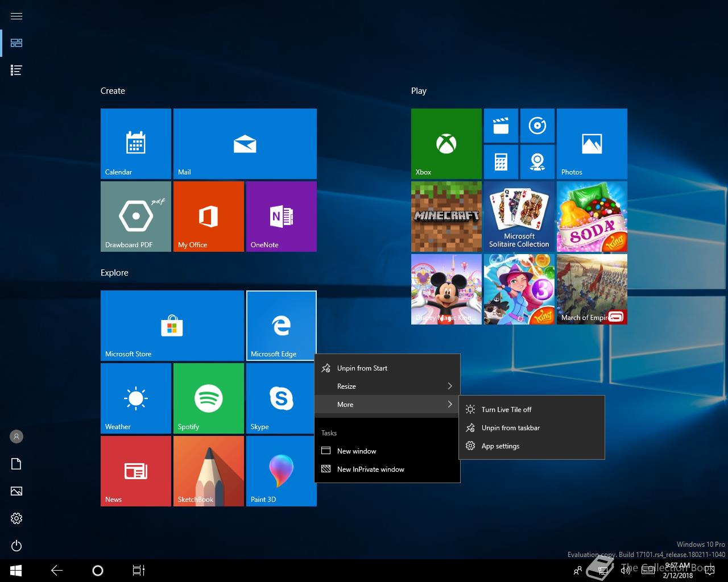Turn Live Tile off
This screenshot has height=582, width=728.
click(531, 410)
